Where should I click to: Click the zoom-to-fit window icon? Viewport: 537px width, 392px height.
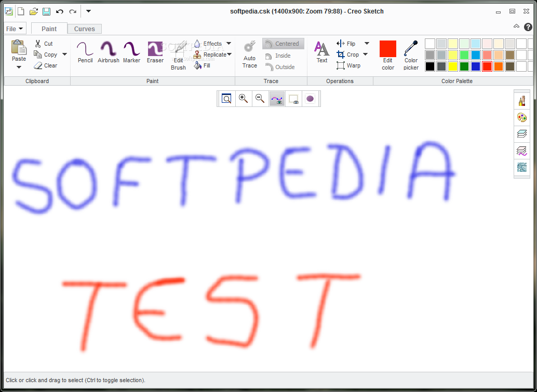(x=226, y=99)
